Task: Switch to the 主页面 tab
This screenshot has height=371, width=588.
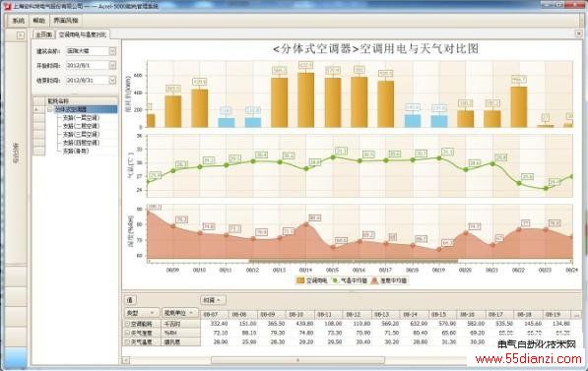Action: [x=44, y=34]
